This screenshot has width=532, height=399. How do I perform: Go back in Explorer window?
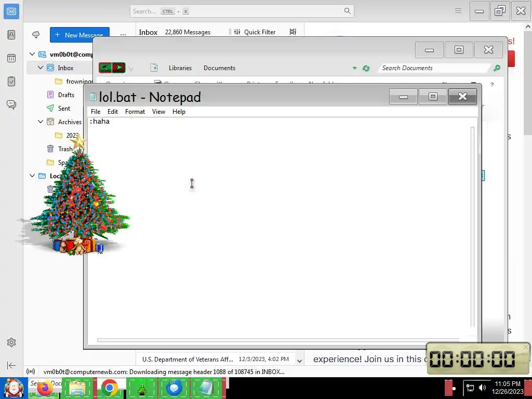tap(105, 68)
